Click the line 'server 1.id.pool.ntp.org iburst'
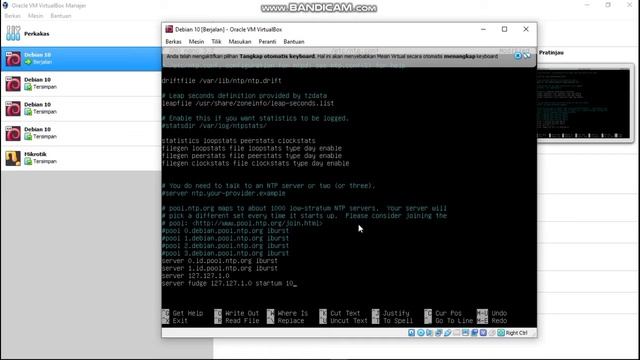This screenshot has height=360, width=640. pyautogui.click(x=220, y=268)
